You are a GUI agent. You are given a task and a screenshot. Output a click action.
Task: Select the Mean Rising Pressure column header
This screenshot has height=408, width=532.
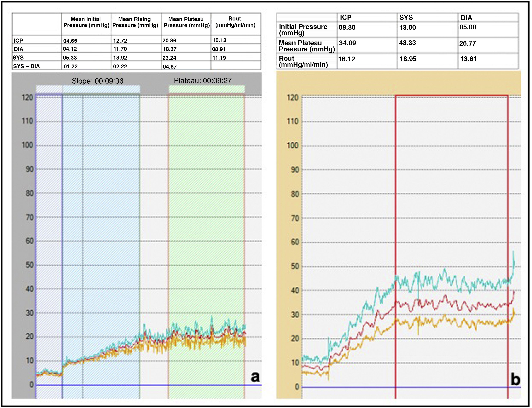pos(135,22)
